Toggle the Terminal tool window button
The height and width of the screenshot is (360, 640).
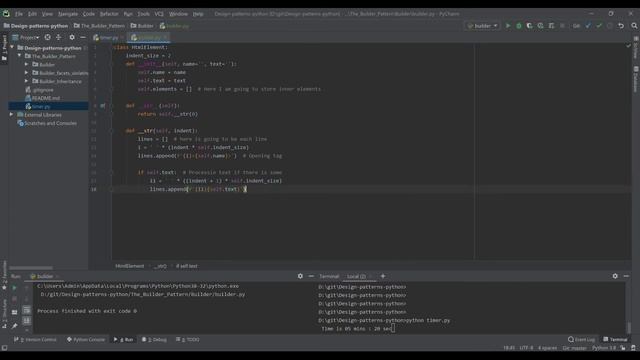pos(616,340)
